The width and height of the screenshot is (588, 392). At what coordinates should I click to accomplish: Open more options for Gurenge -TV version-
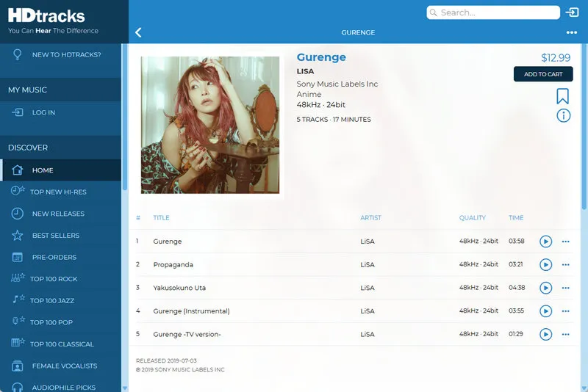click(565, 334)
